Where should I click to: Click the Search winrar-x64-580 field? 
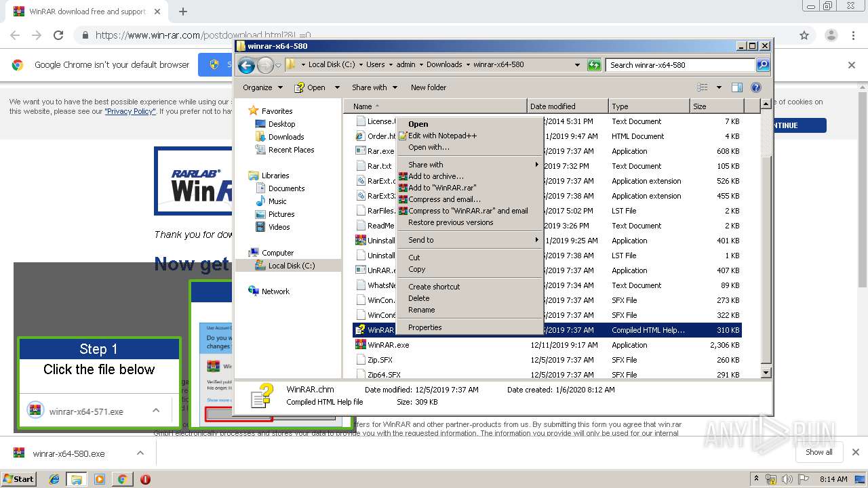click(x=680, y=65)
